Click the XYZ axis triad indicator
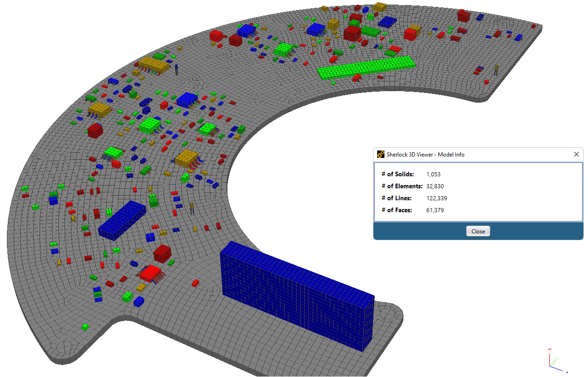The height and width of the screenshot is (377, 588). [x=556, y=361]
